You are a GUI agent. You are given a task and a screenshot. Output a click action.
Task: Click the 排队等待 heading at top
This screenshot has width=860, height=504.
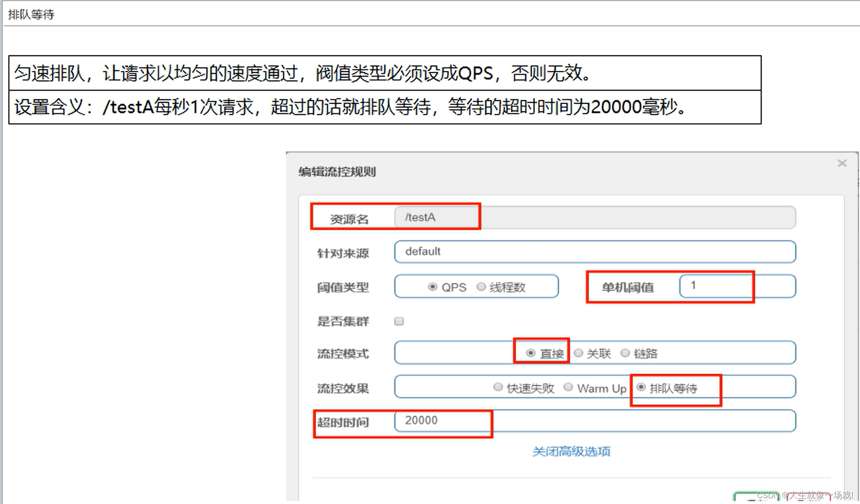coord(31,15)
